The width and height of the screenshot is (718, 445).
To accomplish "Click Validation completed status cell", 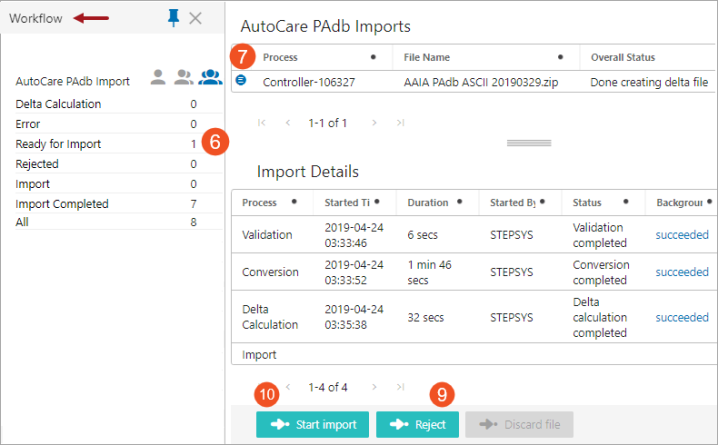I will click(x=599, y=235).
